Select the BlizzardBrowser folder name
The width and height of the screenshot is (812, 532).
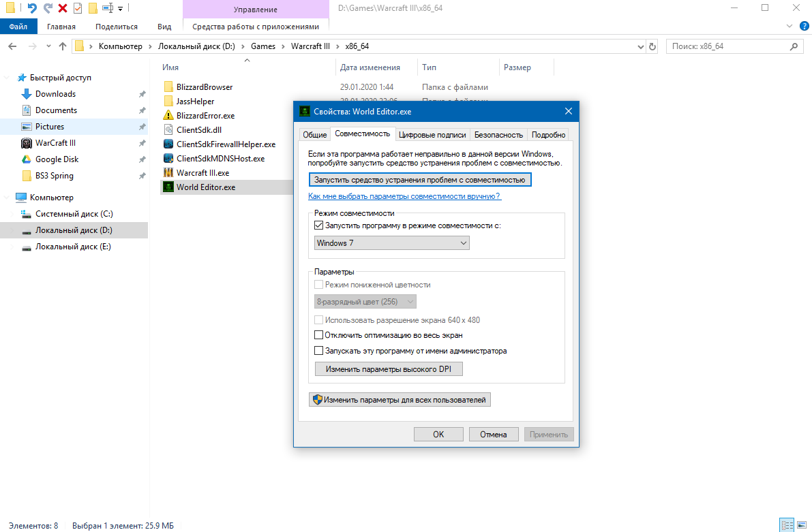tap(205, 87)
